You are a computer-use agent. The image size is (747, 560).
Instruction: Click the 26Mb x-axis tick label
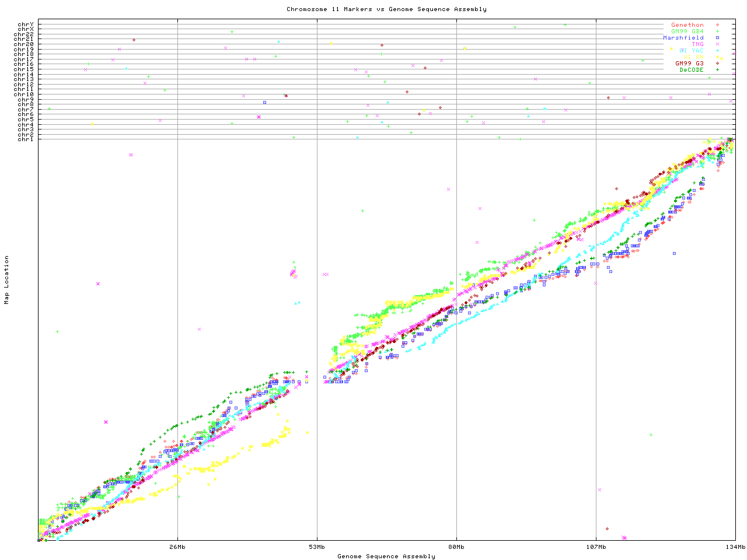point(177,547)
